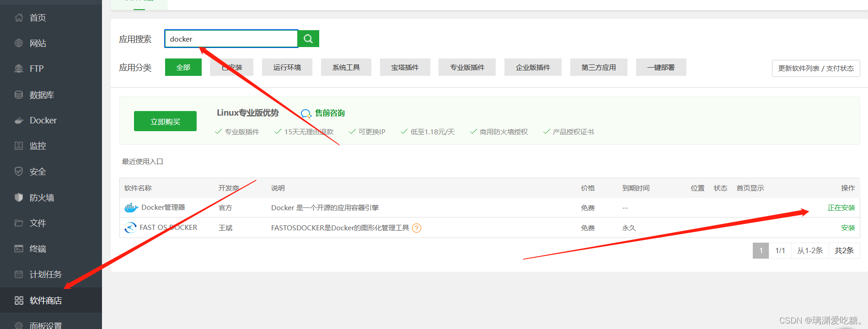Click the 售前咨询 link

pyautogui.click(x=330, y=113)
